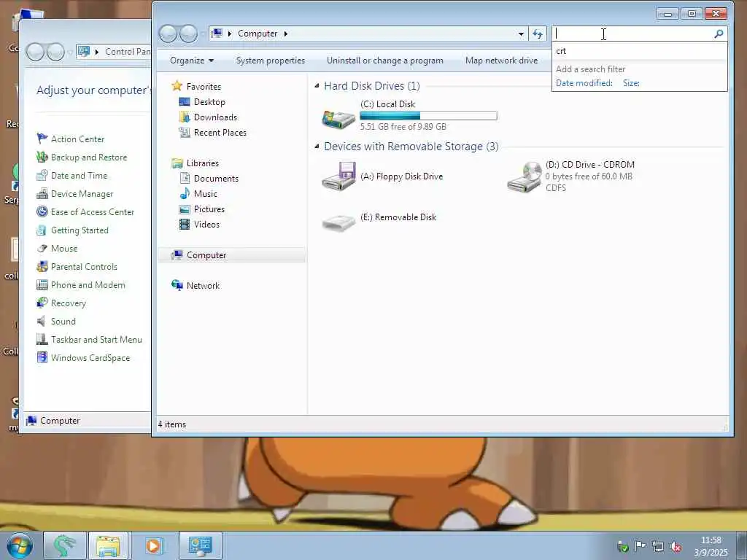The height and width of the screenshot is (560, 747).
Task: Click the network tray icon
Action: click(658, 547)
